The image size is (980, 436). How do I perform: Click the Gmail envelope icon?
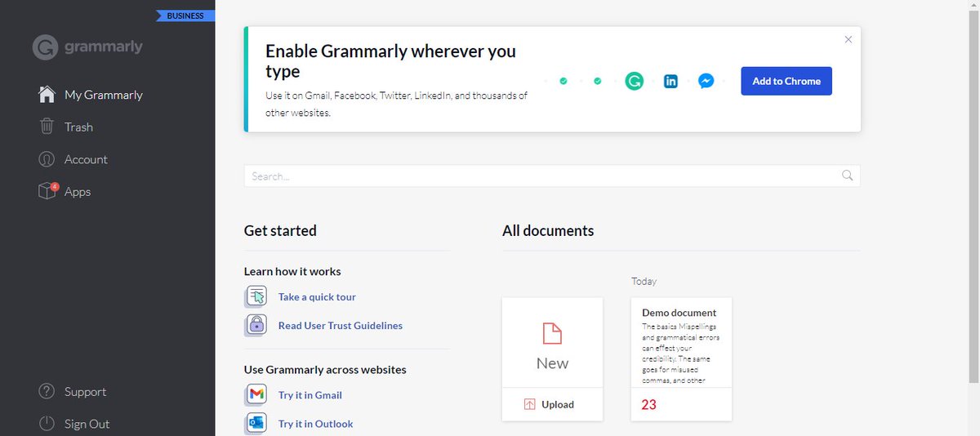pos(256,394)
